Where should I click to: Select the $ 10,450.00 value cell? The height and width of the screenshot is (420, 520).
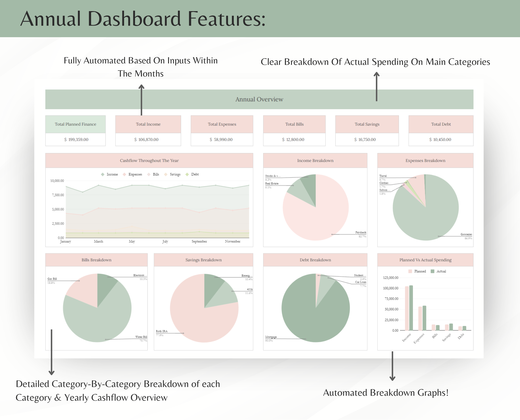[441, 139]
